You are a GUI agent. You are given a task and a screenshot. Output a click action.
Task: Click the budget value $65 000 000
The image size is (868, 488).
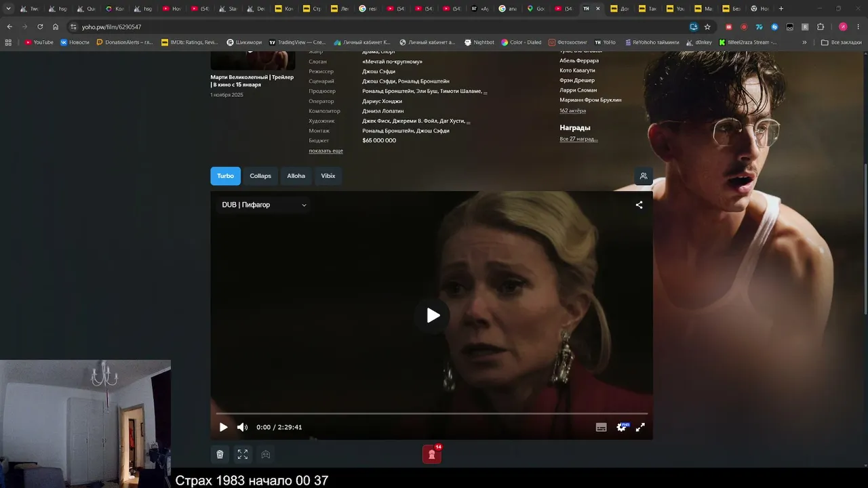pos(379,141)
